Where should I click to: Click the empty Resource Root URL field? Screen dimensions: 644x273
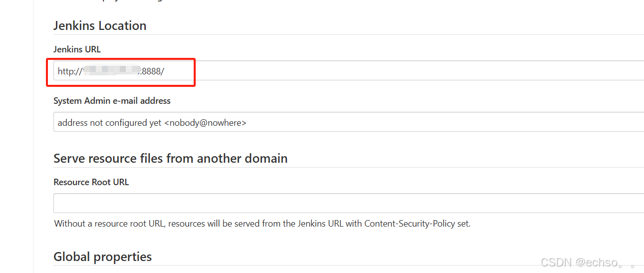click(x=348, y=203)
